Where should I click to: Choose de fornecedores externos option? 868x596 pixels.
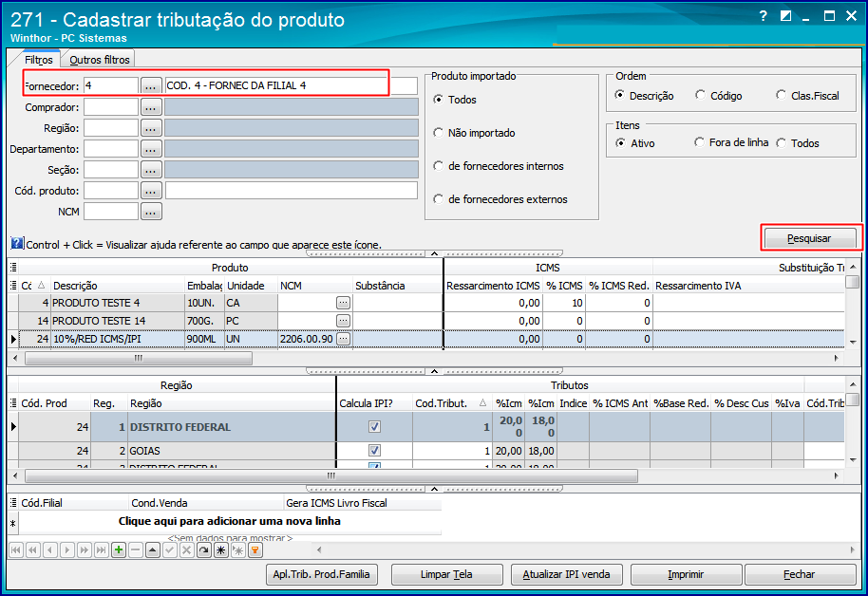tap(439, 199)
